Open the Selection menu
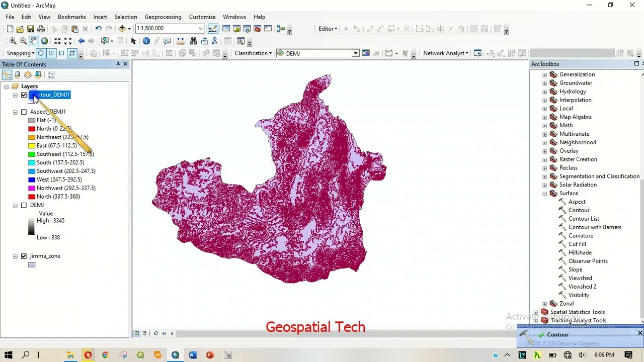 (x=126, y=17)
